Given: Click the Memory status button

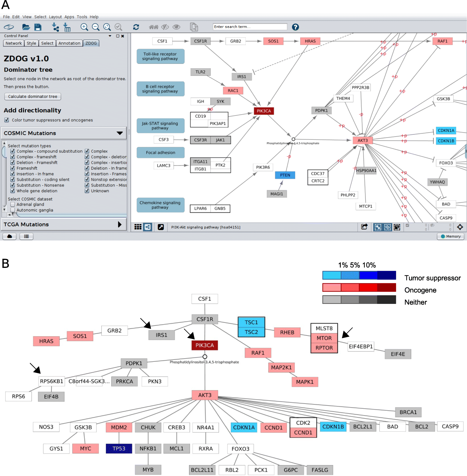Looking at the screenshot, I should (x=450, y=236).
